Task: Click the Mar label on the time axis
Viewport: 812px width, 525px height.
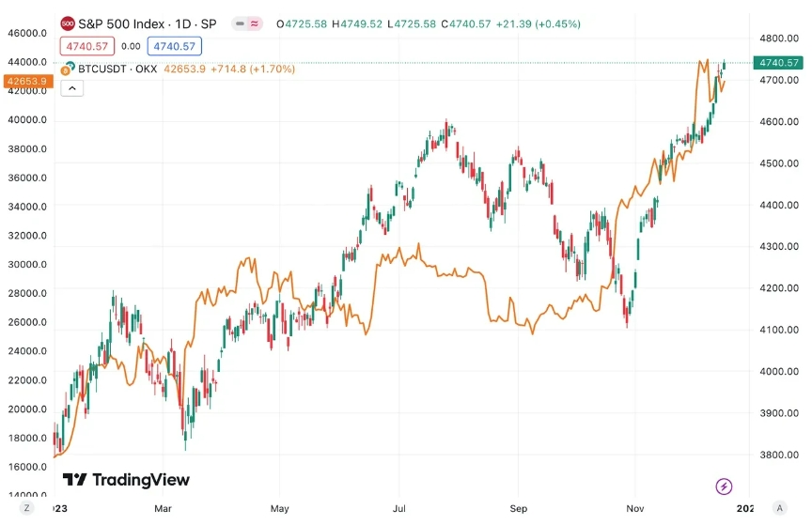Action: point(163,508)
